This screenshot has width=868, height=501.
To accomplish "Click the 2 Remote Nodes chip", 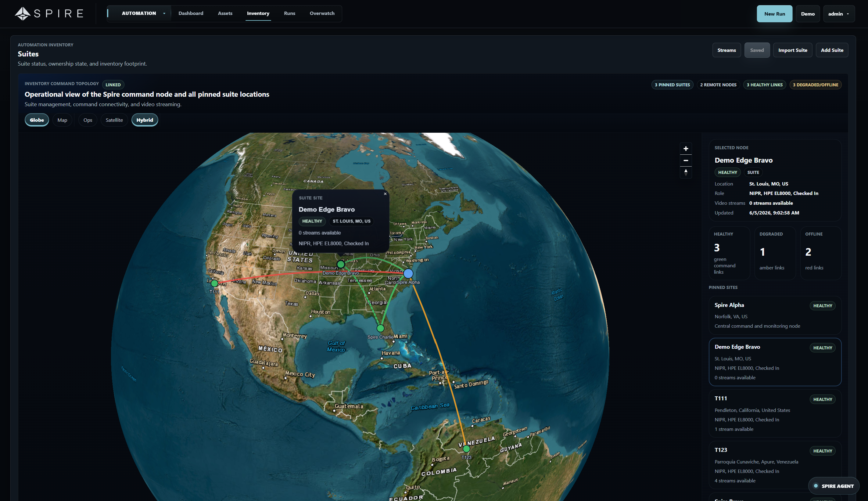I will (x=718, y=85).
